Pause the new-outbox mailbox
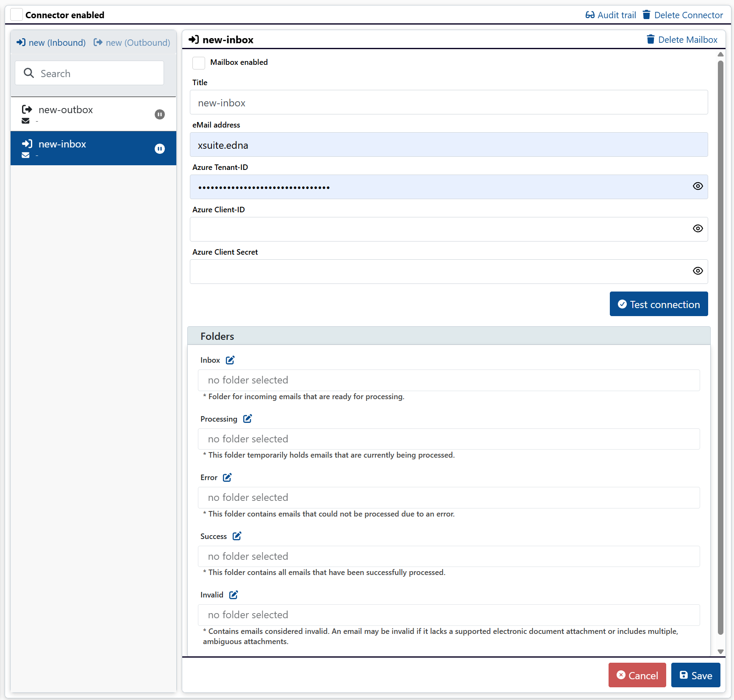This screenshot has height=700, width=734. pos(160,114)
